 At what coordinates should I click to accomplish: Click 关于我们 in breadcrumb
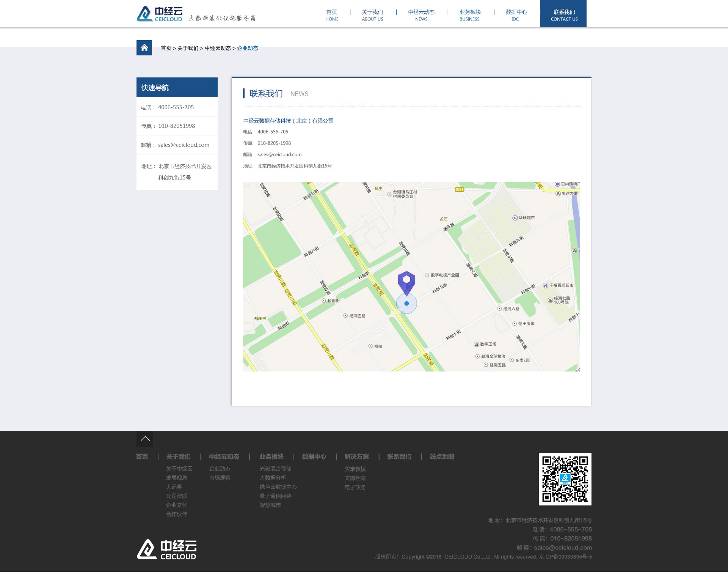tap(188, 48)
